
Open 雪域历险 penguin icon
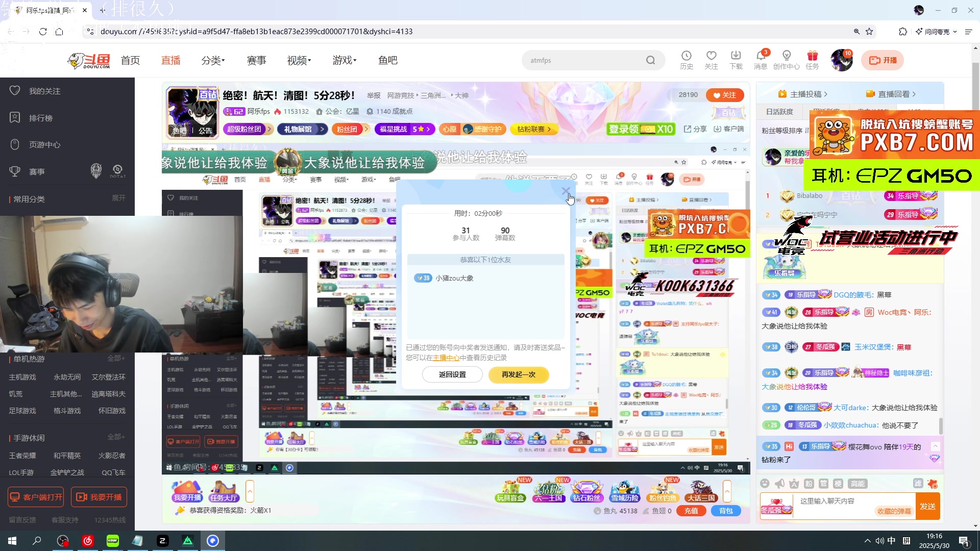point(625,491)
